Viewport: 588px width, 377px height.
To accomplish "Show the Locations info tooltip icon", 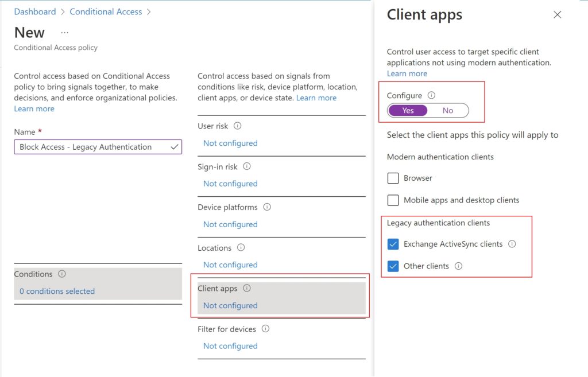I will coord(241,247).
